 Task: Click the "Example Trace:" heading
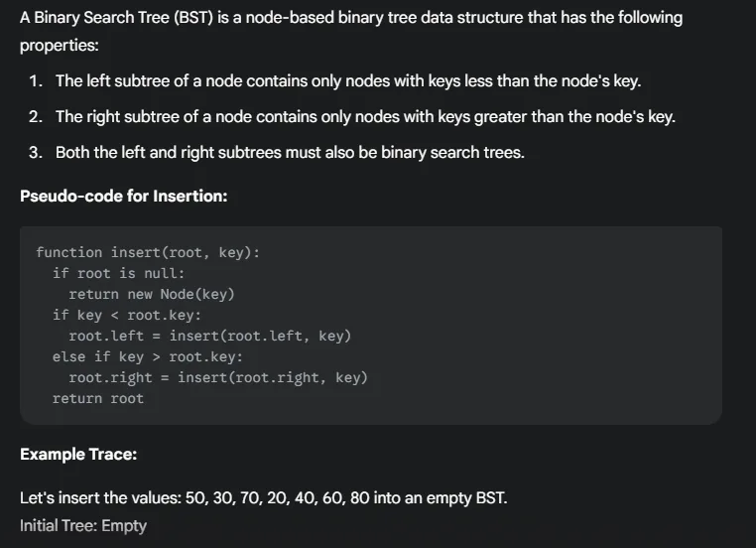pyautogui.click(x=78, y=455)
